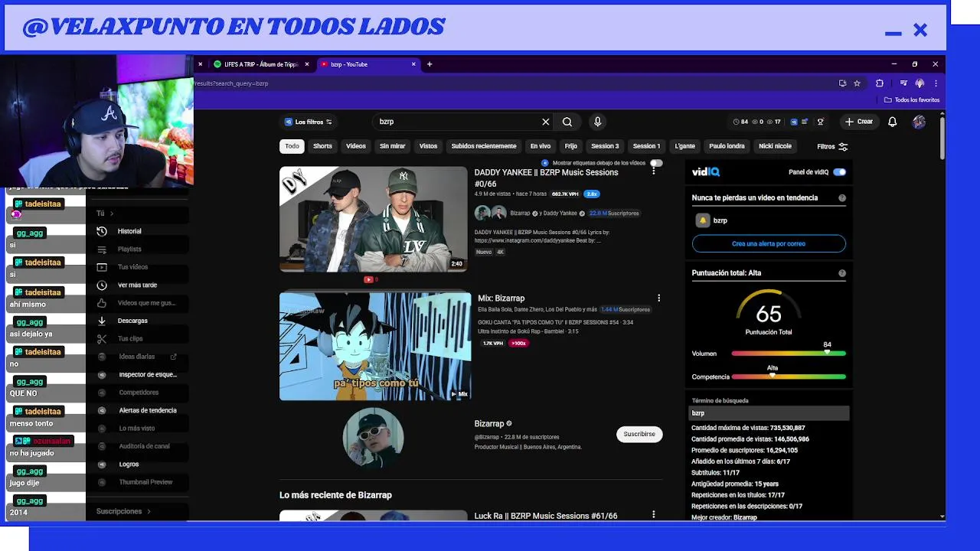Click the vidIQ trophy icon
This screenshot has width=980, height=551.
pyautogui.click(x=820, y=122)
